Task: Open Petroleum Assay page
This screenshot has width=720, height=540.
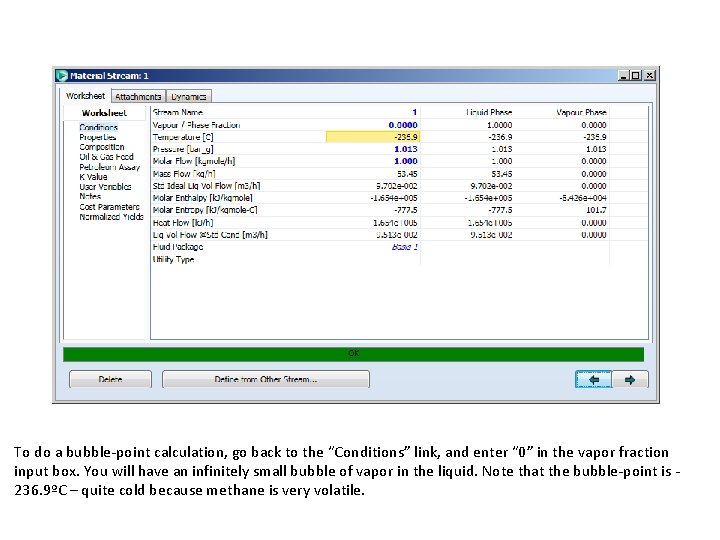Action: click(x=110, y=167)
